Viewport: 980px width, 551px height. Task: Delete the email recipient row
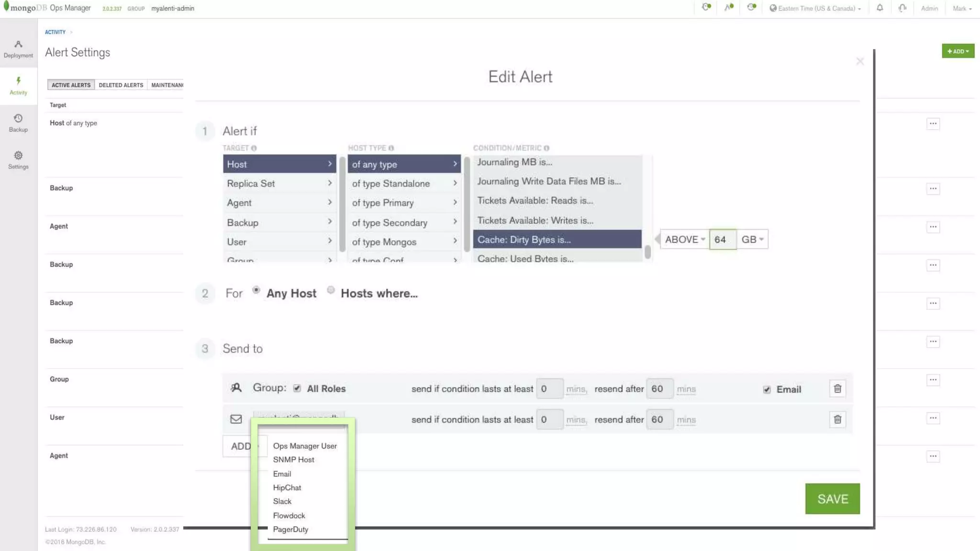(x=837, y=419)
